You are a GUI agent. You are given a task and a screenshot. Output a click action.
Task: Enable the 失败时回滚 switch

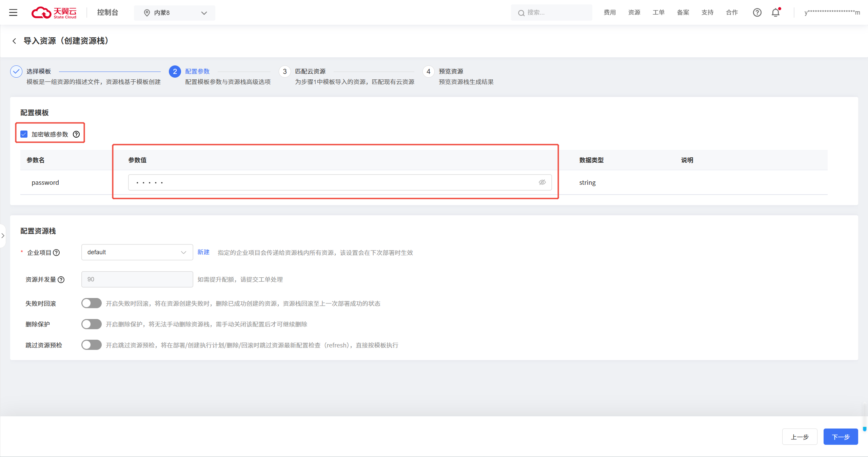point(91,303)
